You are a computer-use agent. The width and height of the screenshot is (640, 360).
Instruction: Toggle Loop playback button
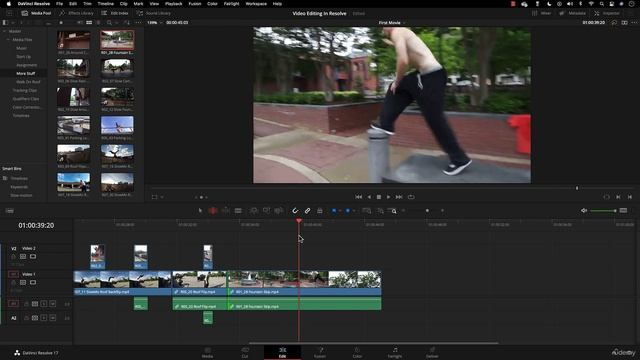[411, 197]
